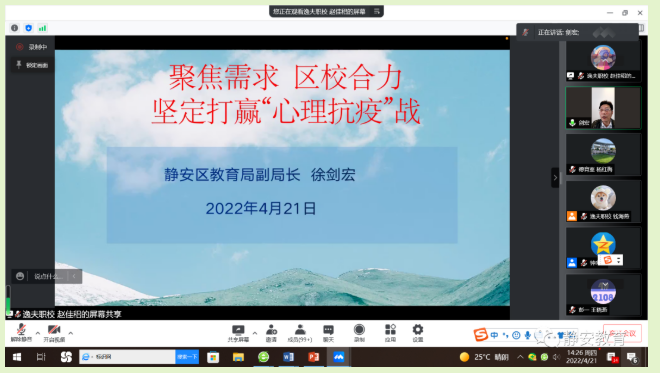Open the meeting Settings gear
660x373 pixels.
click(x=418, y=333)
